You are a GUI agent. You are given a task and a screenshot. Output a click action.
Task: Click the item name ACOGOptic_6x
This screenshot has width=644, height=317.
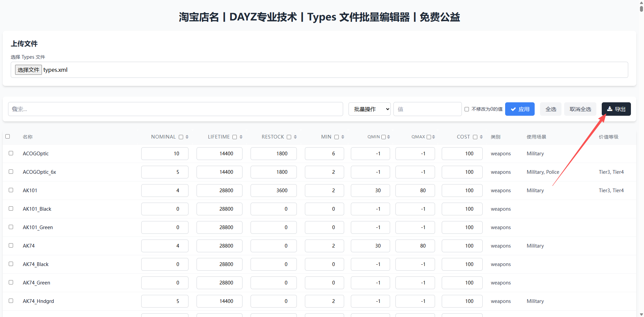click(39, 172)
